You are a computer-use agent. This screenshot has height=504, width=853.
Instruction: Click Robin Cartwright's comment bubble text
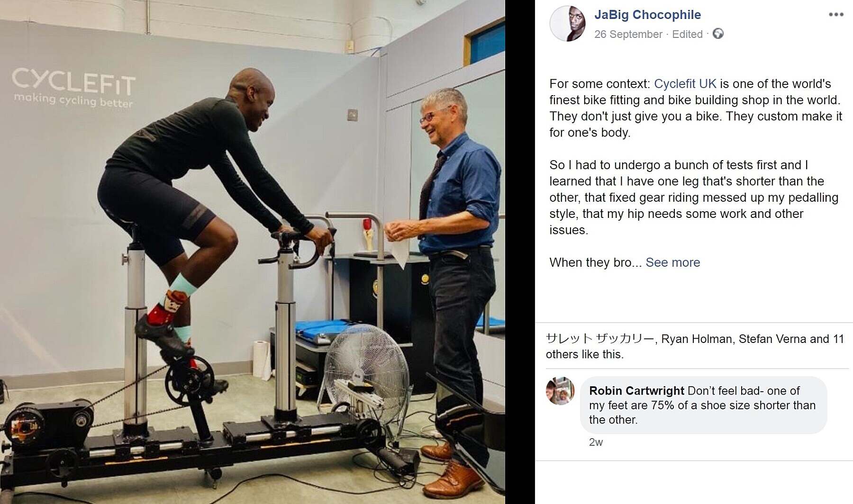[x=703, y=405]
